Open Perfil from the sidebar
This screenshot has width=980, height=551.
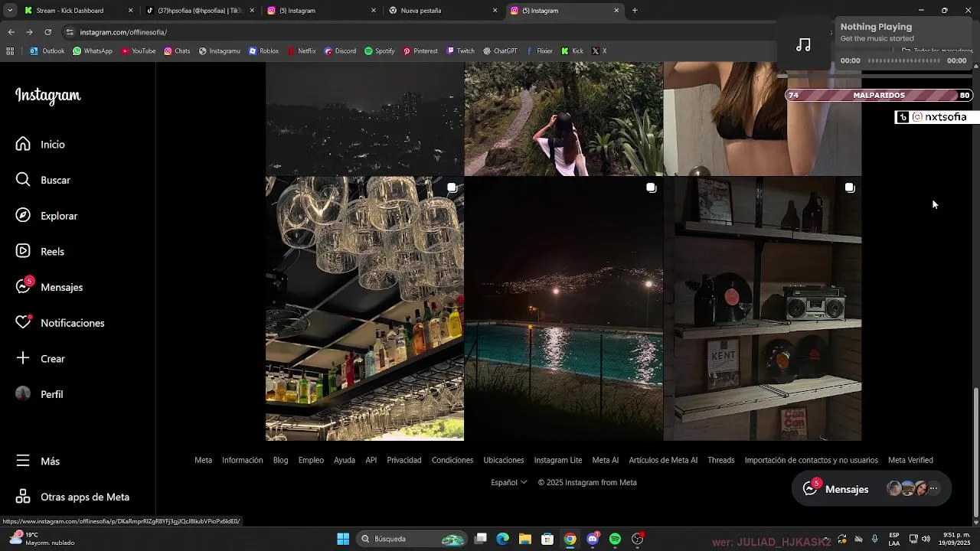coord(40,394)
